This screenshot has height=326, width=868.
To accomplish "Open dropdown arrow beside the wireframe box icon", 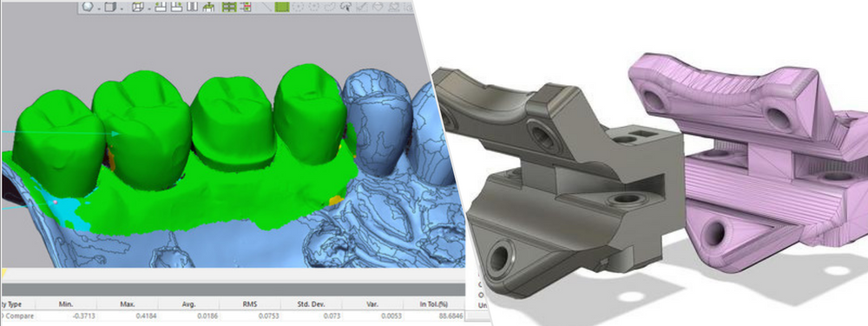I will (149, 9).
